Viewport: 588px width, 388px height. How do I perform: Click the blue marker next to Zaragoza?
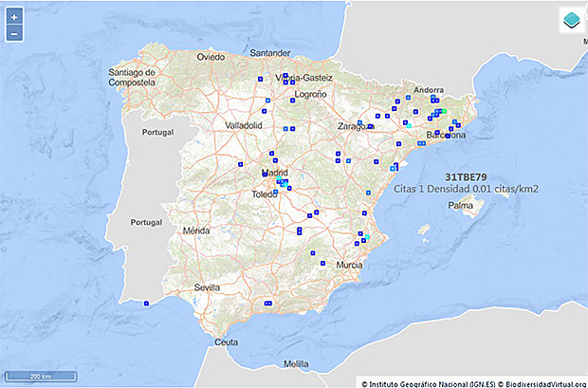pos(371,126)
